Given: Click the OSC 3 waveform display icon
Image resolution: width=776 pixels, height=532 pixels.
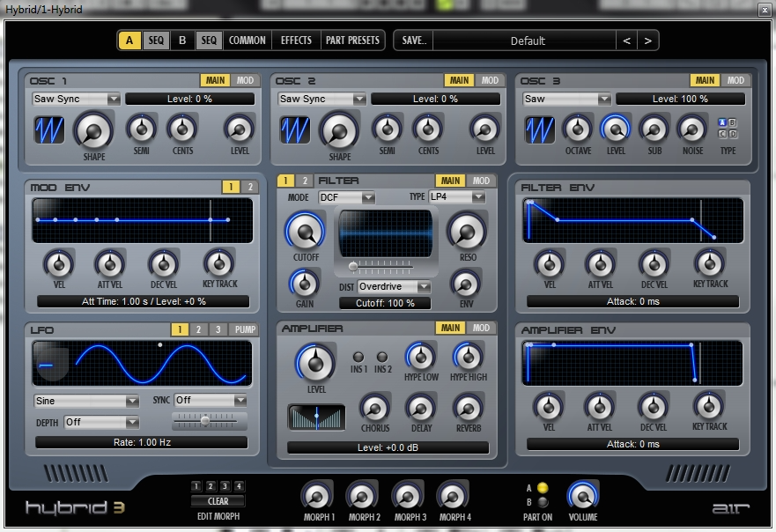Looking at the screenshot, I should (540, 130).
